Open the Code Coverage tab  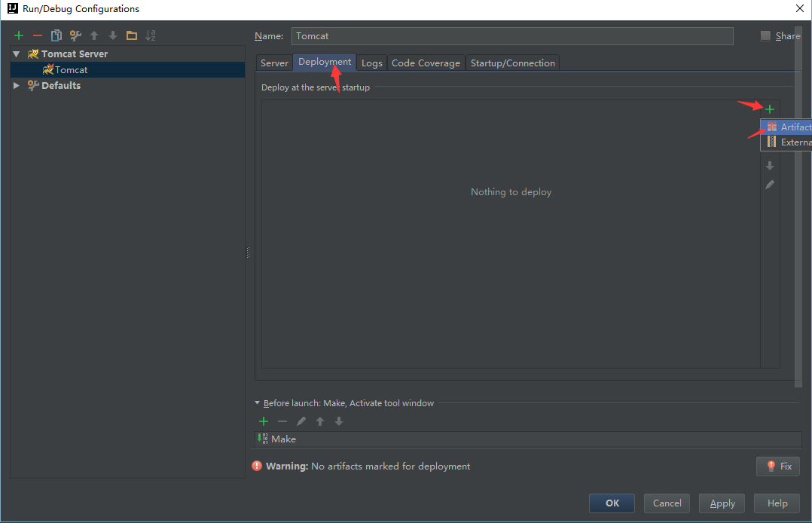pyautogui.click(x=426, y=63)
